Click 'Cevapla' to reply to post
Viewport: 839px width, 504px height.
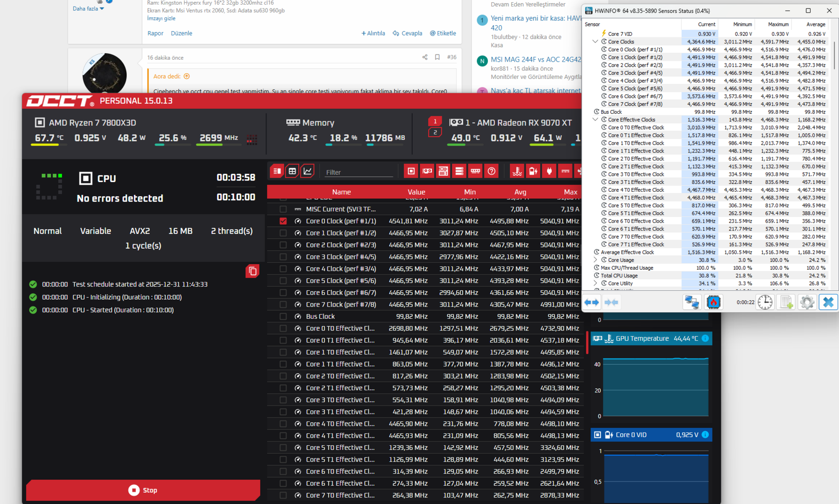click(x=408, y=33)
